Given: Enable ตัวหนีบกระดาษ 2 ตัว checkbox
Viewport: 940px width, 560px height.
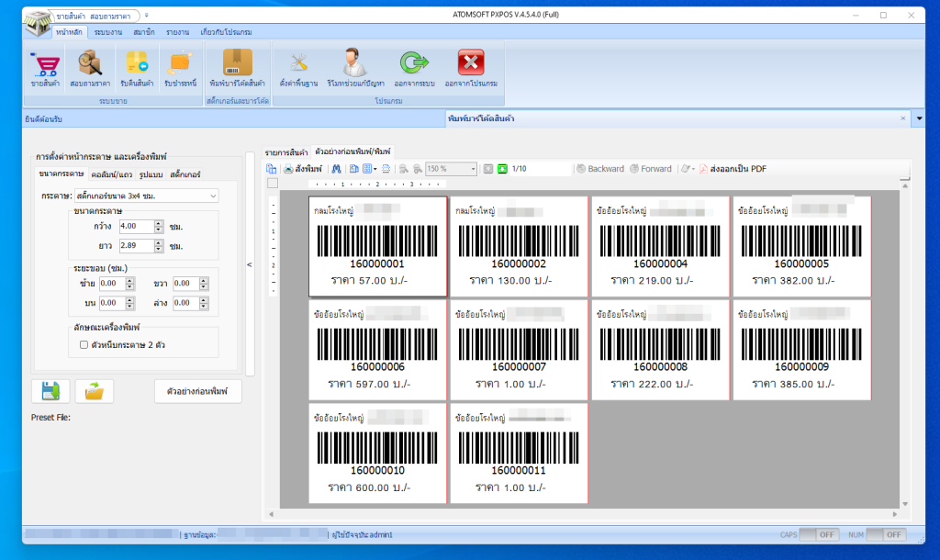Looking at the screenshot, I should tap(84, 345).
